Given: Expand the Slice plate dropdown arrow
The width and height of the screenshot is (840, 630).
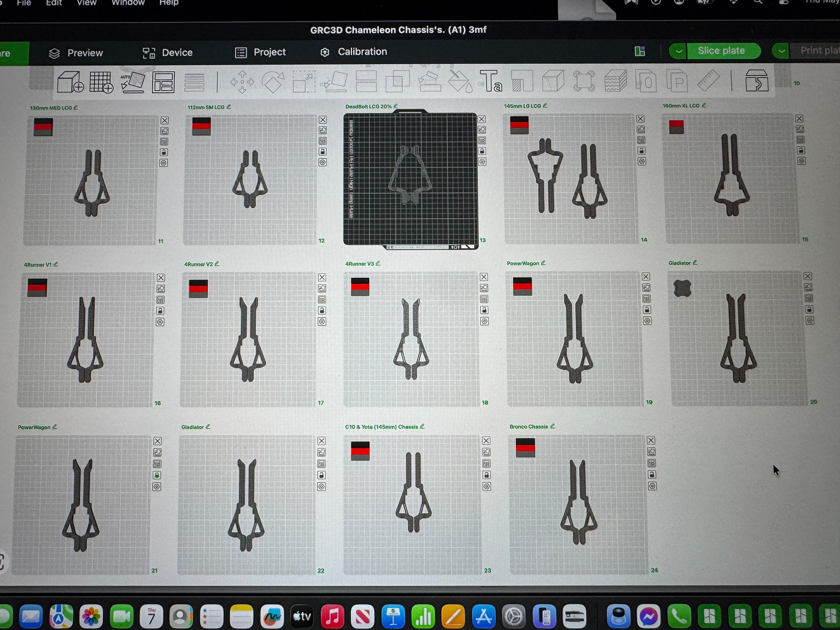Looking at the screenshot, I should [678, 51].
